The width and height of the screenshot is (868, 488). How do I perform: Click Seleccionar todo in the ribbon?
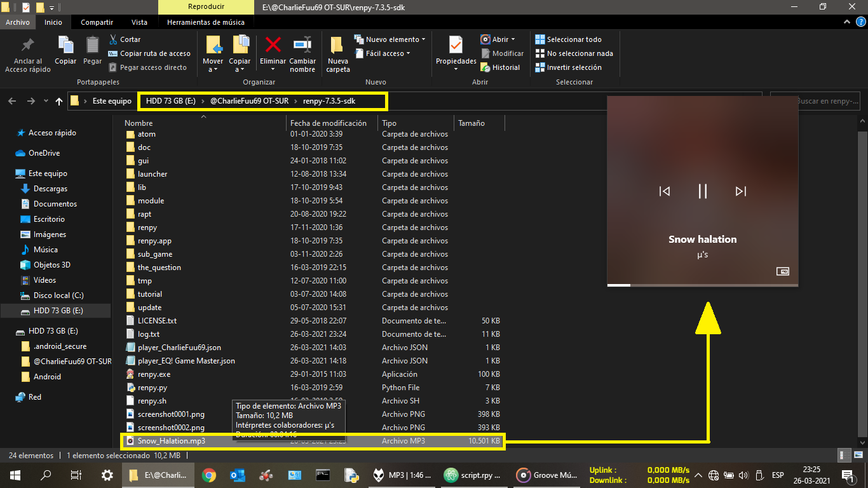(573, 39)
